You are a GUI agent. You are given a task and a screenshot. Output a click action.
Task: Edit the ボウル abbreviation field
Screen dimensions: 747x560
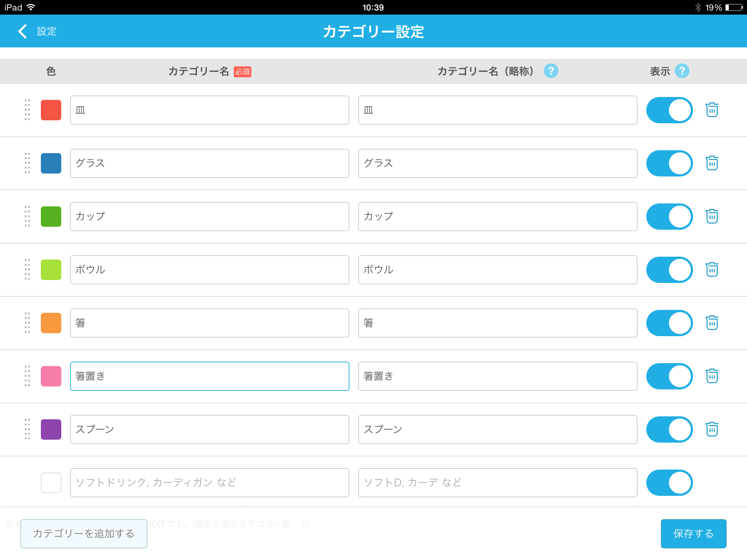498,269
